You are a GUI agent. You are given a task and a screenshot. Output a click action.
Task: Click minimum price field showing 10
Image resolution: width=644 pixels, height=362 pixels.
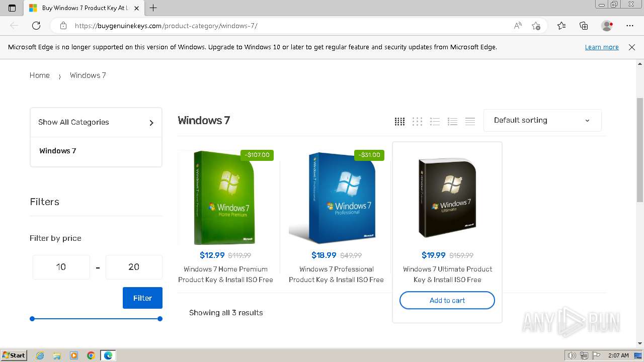click(61, 267)
